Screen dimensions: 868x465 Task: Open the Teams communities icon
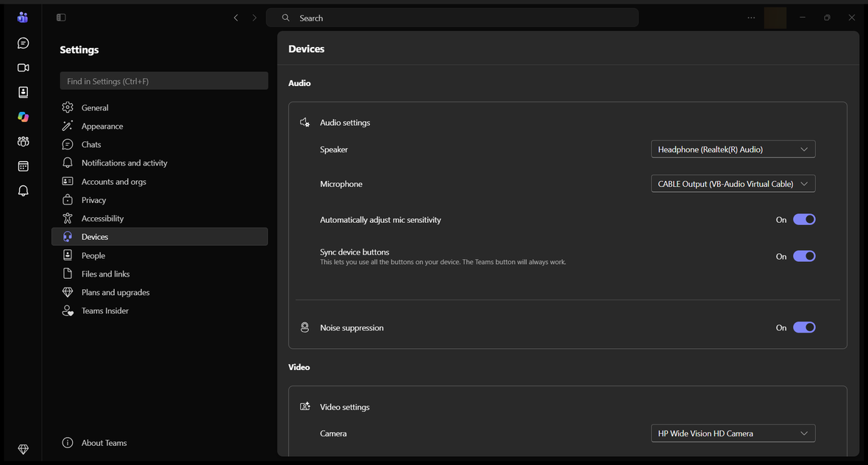[x=23, y=142]
